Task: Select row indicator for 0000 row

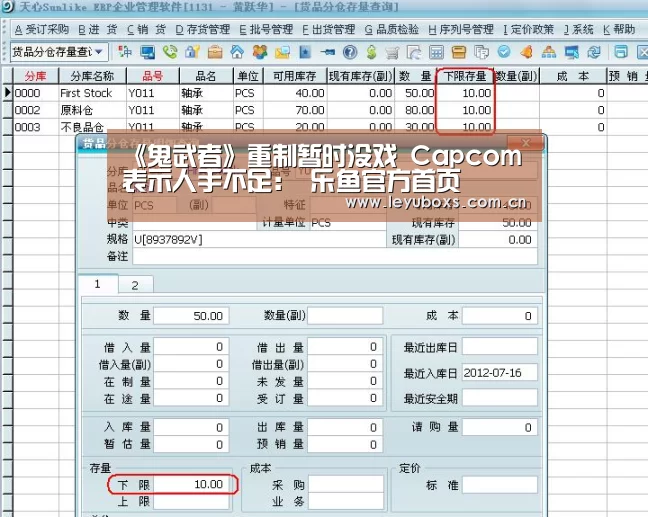Action: point(7,93)
